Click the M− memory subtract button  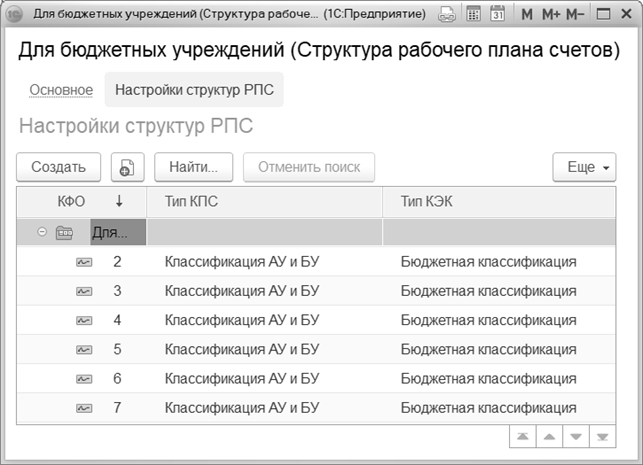pos(575,16)
